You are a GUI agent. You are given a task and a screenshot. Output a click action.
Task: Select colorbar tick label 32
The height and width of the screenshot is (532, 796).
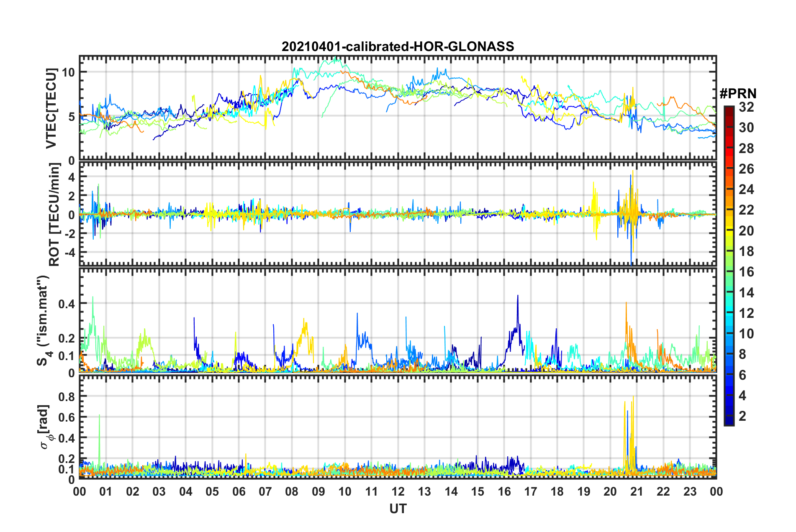(746, 107)
